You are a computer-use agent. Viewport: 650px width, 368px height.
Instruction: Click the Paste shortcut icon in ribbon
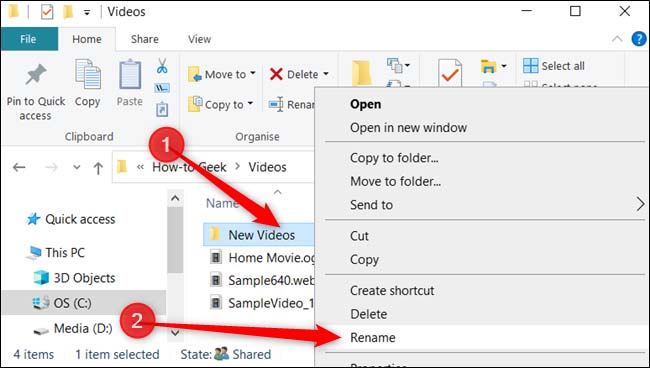coord(162,109)
